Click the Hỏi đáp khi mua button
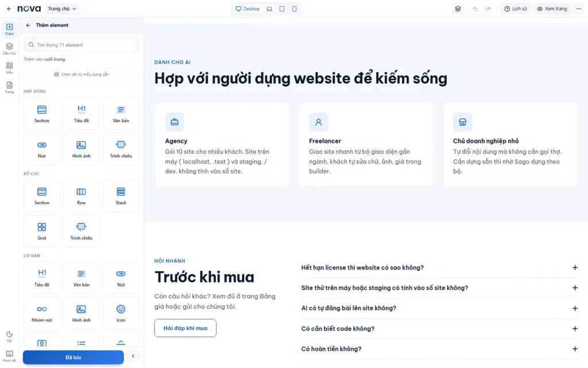 [185, 328]
